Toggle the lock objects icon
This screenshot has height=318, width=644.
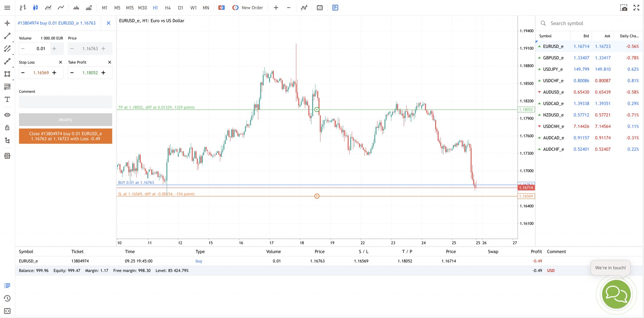tap(7, 128)
